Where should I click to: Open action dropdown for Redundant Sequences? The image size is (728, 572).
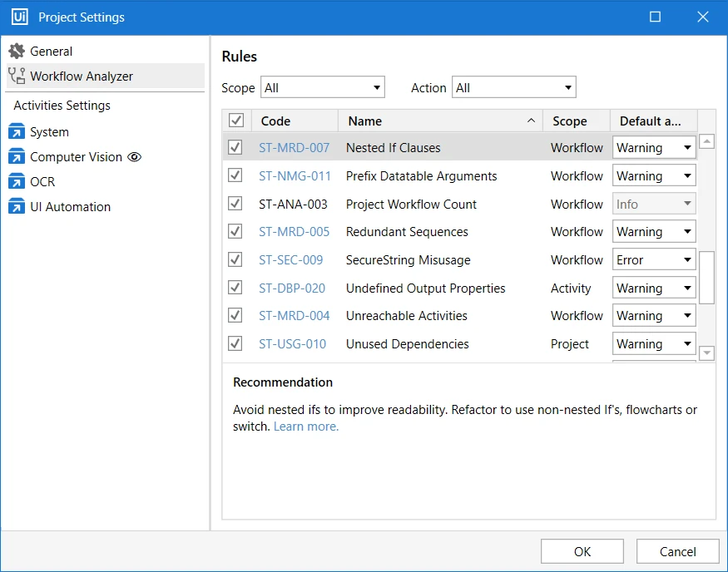(654, 231)
